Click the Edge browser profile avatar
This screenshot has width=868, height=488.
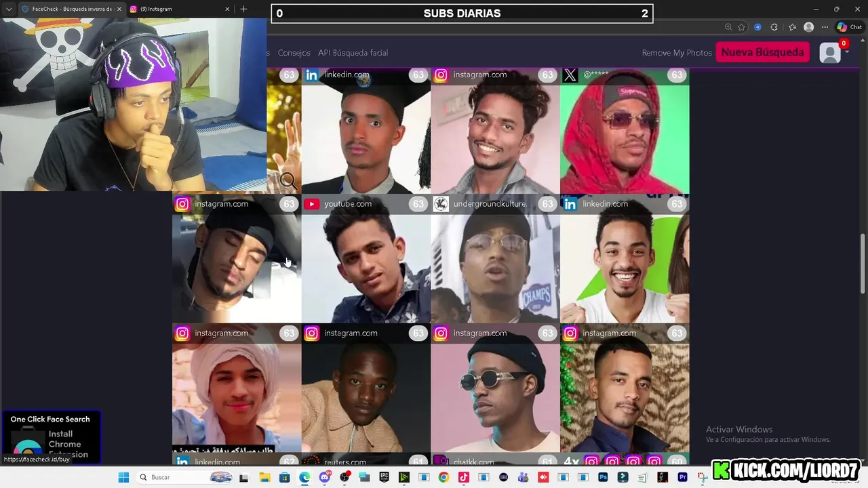808,27
